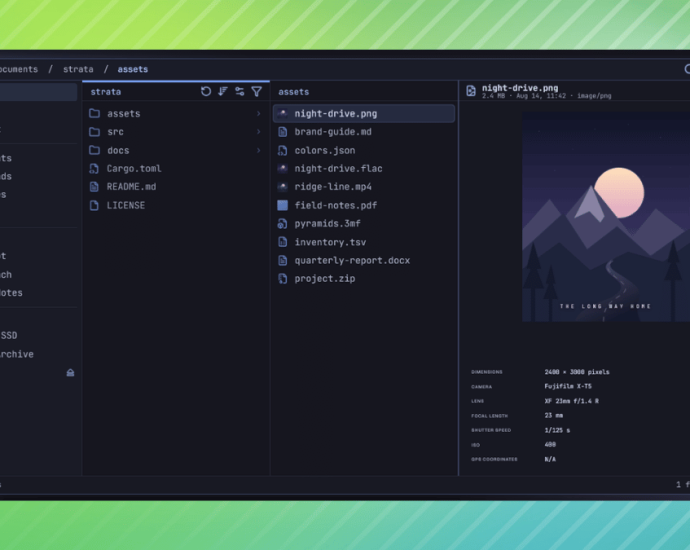The width and height of the screenshot is (690, 550).
Task: Select night-drive.png file name
Action: pos(336,114)
